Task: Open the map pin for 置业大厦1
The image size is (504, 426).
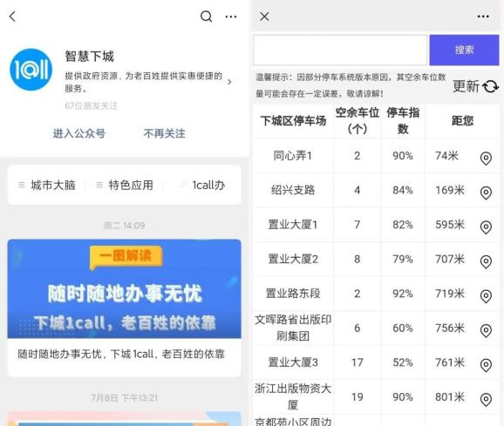Action: point(486,227)
